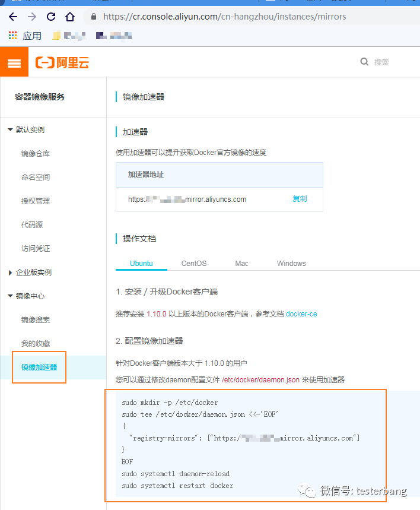Go to browser home page icon
The height and width of the screenshot is (510, 420).
tap(70, 17)
